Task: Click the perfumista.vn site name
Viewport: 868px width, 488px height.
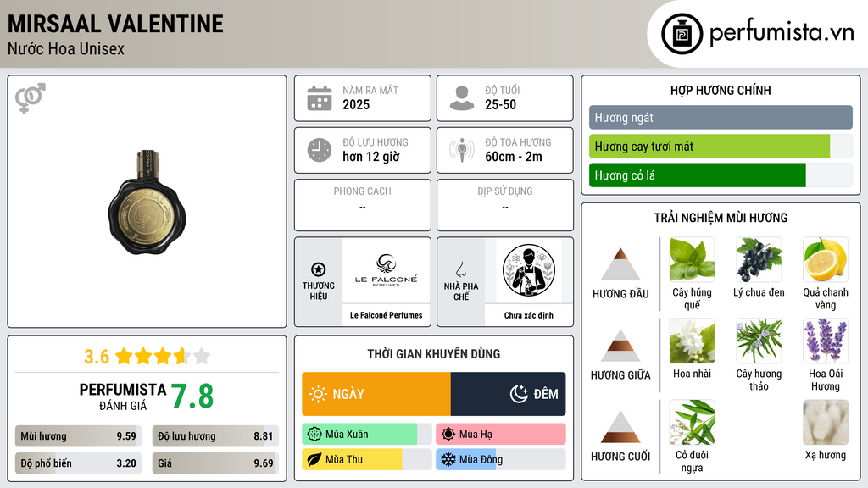Action: tap(782, 32)
